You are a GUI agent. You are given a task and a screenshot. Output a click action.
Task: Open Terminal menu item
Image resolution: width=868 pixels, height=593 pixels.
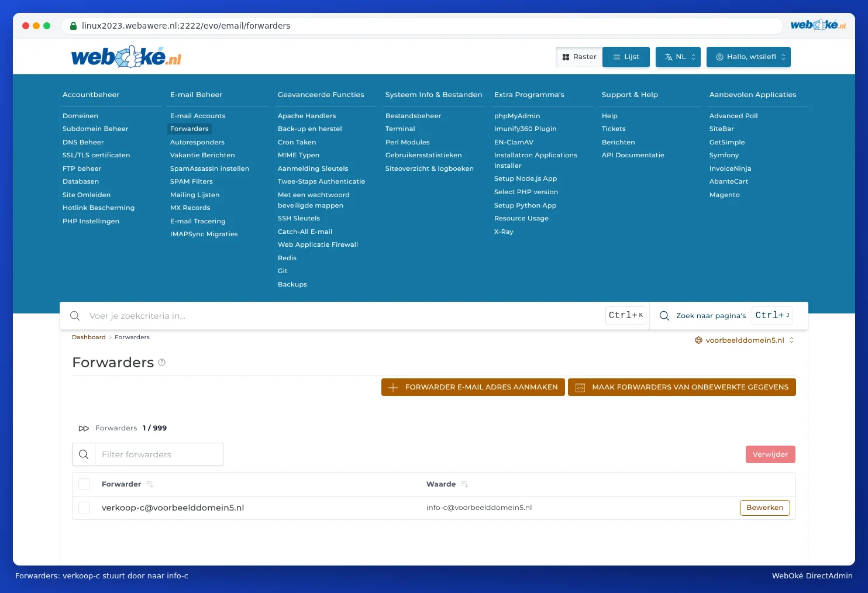click(x=400, y=129)
